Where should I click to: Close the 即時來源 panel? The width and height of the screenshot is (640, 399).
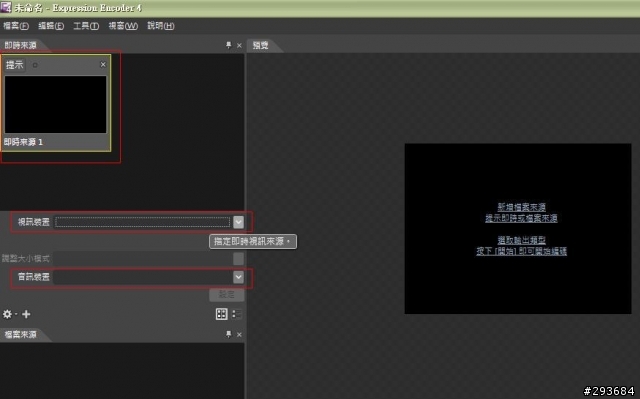point(239,46)
